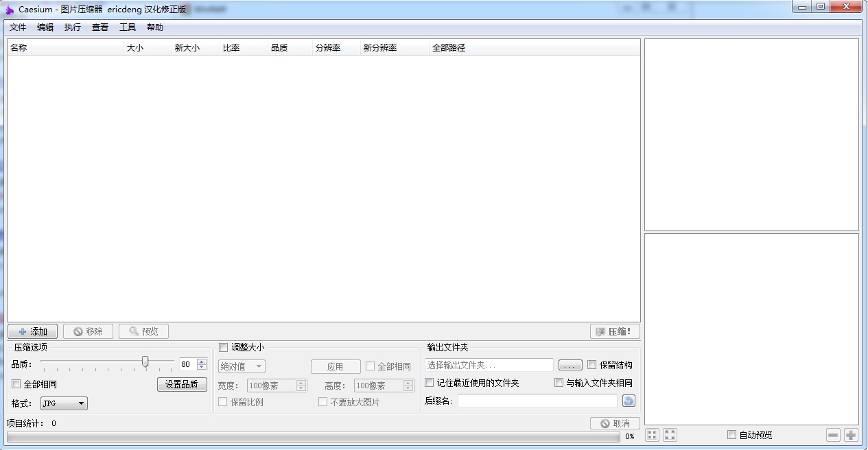Click the reset suffix icon button
Viewport: 868px width, 450px height.
tap(629, 401)
